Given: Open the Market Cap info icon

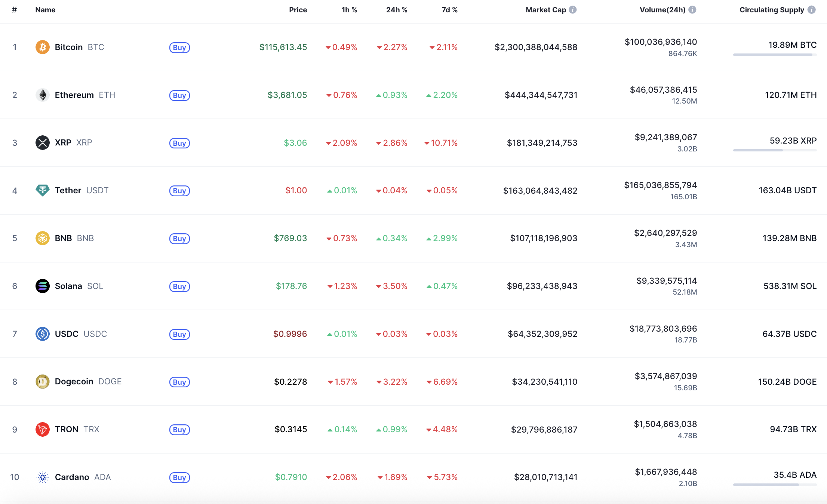Looking at the screenshot, I should pyautogui.click(x=573, y=10).
